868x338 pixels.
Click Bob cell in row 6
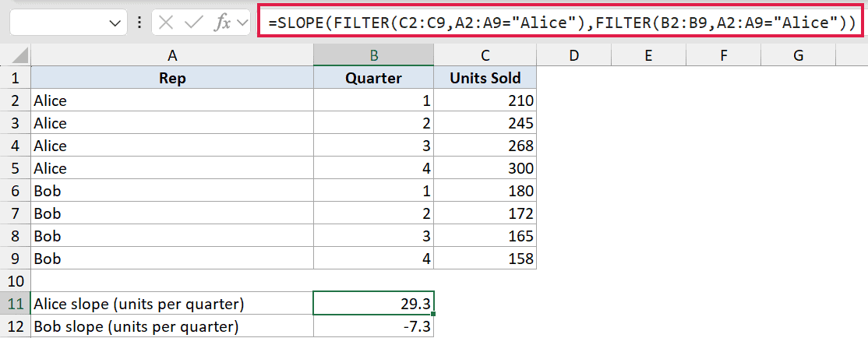click(x=172, y=190)
